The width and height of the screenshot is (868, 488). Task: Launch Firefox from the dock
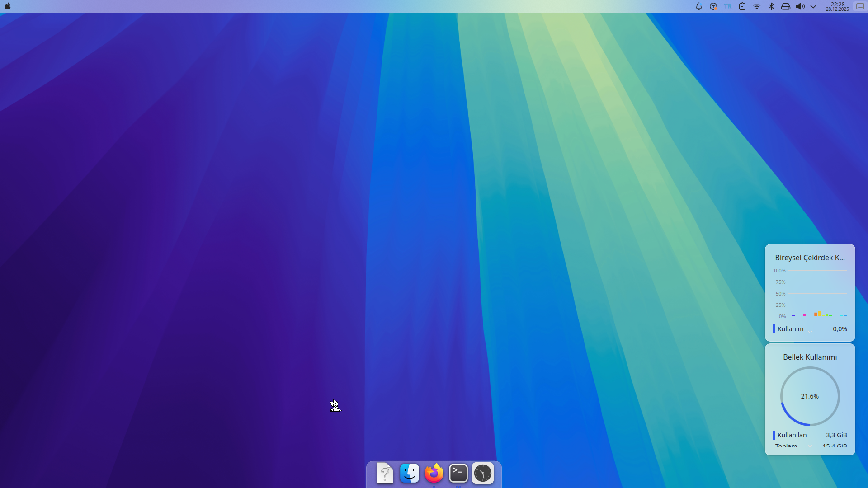(x=434, y=473)
